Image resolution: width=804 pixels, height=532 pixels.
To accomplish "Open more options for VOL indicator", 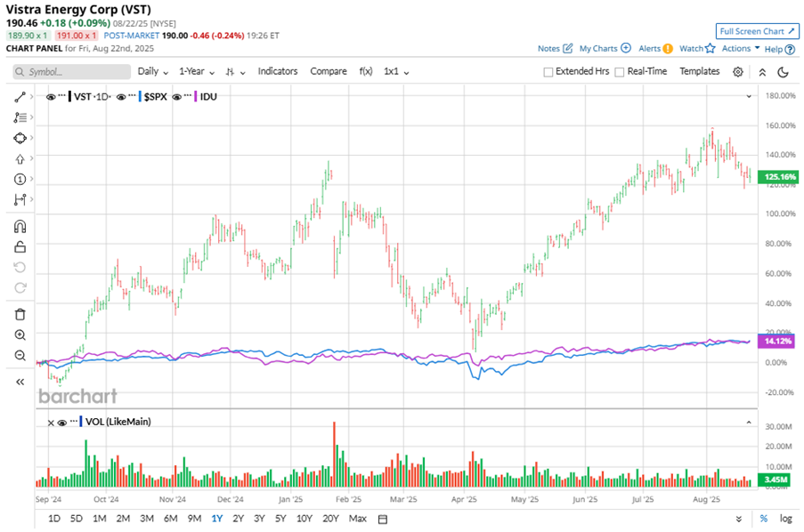I will coord(74,422).
